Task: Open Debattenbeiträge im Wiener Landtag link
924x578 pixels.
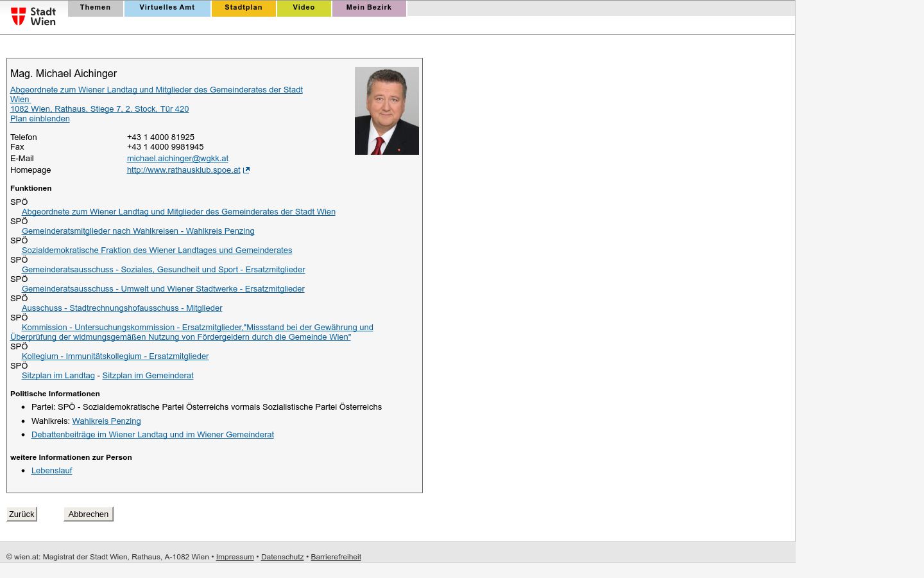Action: tap(153, 435)
